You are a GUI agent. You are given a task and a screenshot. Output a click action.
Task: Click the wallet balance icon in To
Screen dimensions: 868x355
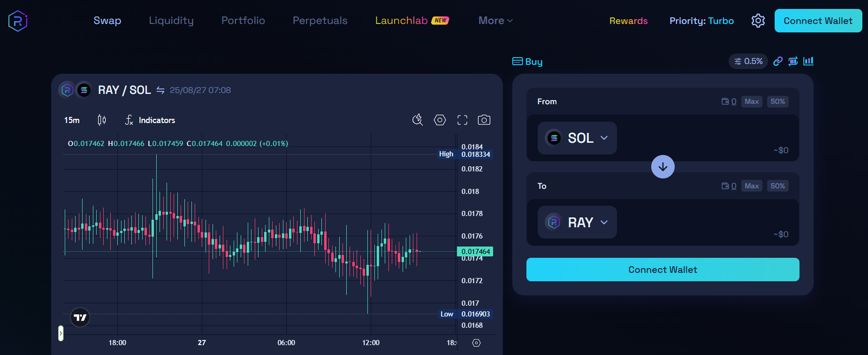click(x=725, y=186)
